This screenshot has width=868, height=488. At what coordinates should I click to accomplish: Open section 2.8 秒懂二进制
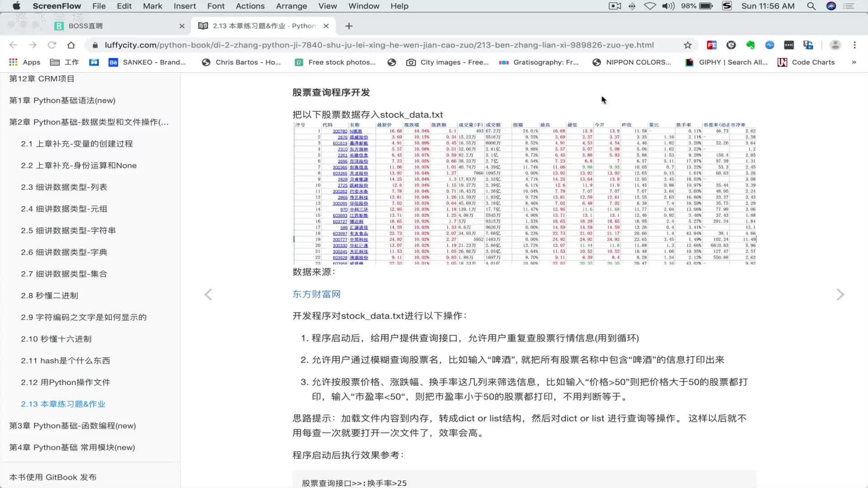coord(50,296)
